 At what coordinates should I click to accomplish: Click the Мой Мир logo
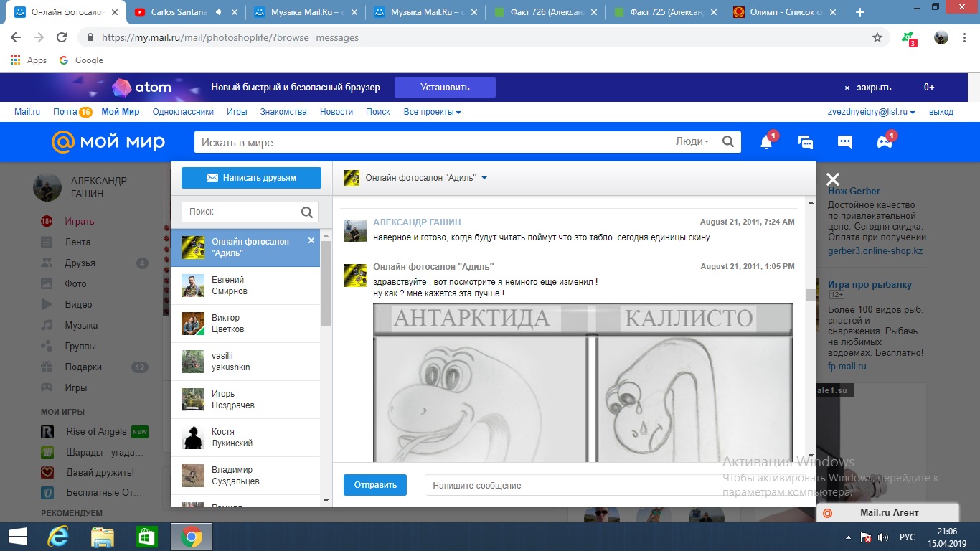[108, 141]
